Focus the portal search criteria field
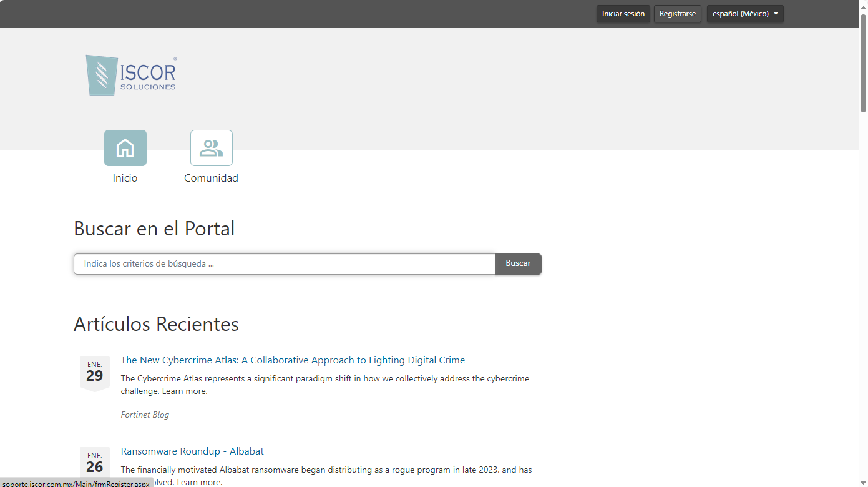This screenshot has width=868, height=487. tap(284, 264)
